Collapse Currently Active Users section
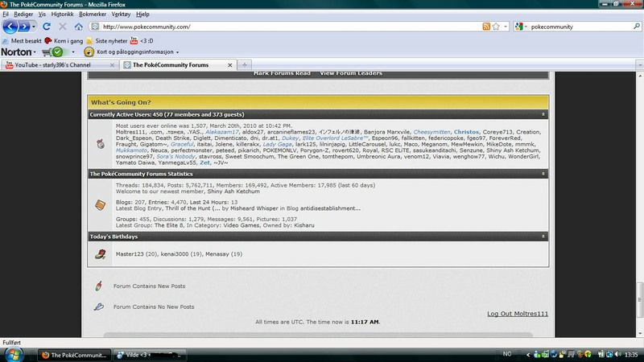644x362 pixels. 543,114
